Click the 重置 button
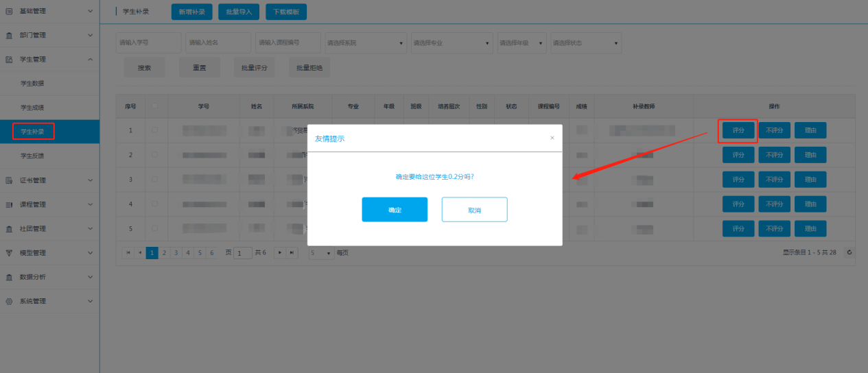Image resolution: width=868 pixels, height=373 pixels. tap(200, 68)
